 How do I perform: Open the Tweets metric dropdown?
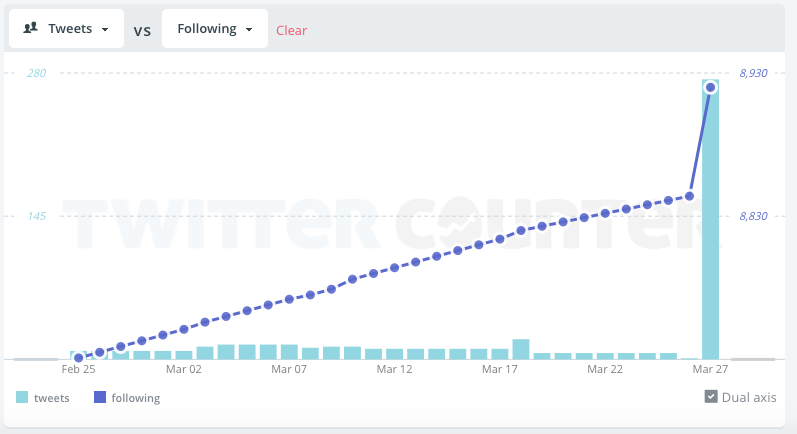[x=67, y=29]
